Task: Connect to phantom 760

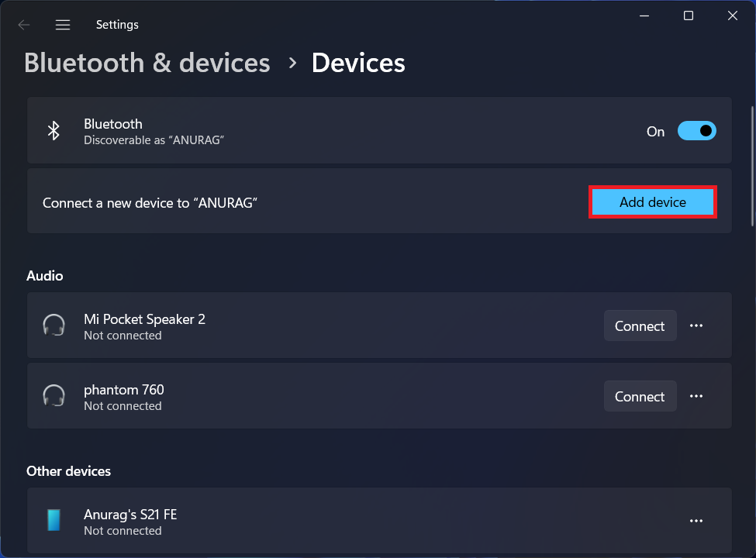Action: tap(640, 396)
